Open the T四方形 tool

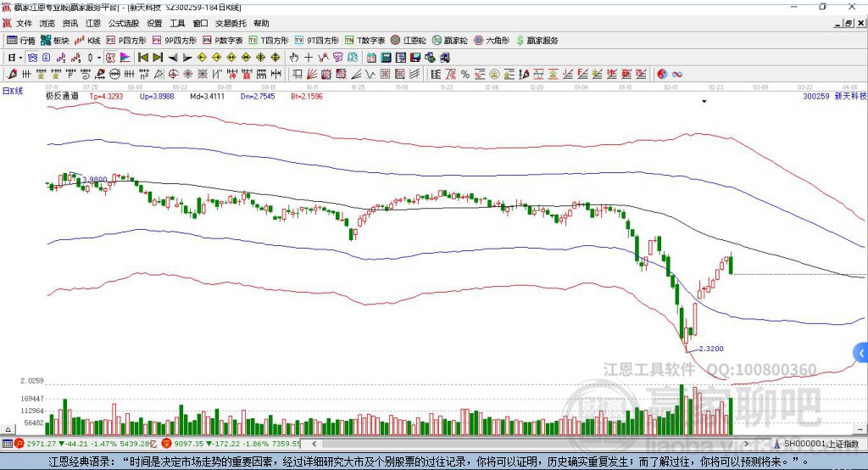tap(269, 41)
